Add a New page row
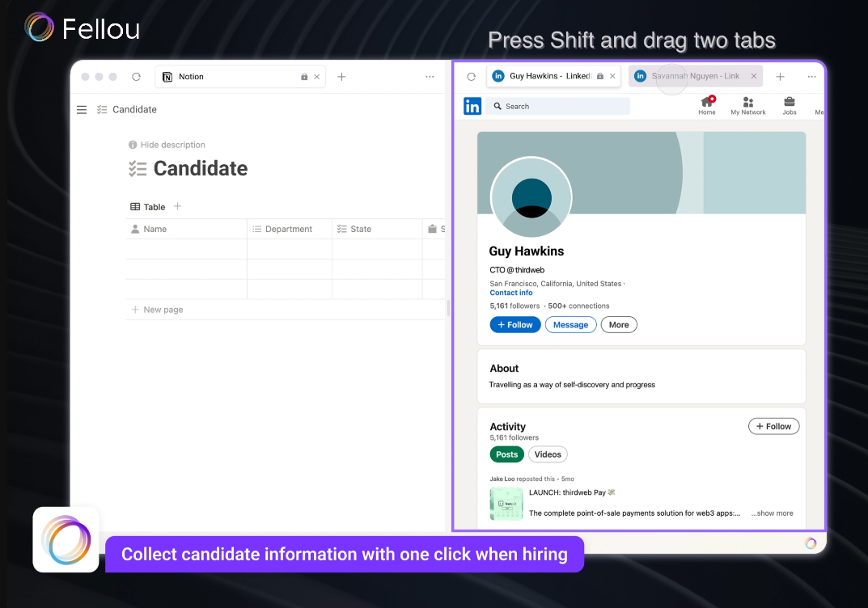Screen dimensions: 868x608 [157, 310]
